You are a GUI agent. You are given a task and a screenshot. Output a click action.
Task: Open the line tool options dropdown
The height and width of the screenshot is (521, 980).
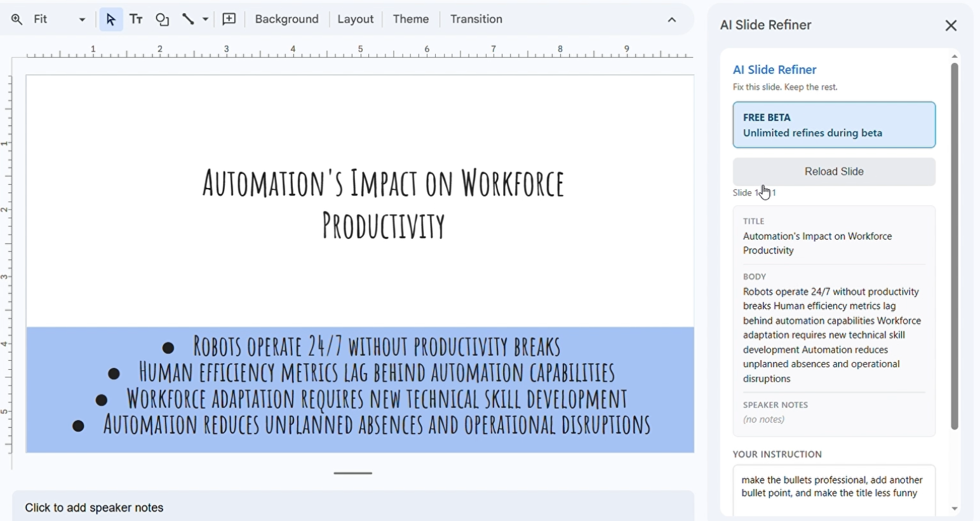tap(205, 19)
